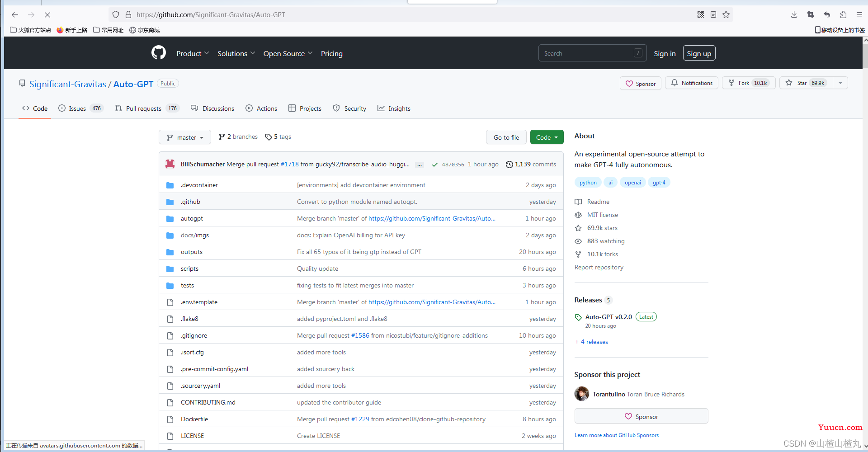868x452 pixels.
Task: Click the gpt-4 topic tag
Action: click(659, 183)
